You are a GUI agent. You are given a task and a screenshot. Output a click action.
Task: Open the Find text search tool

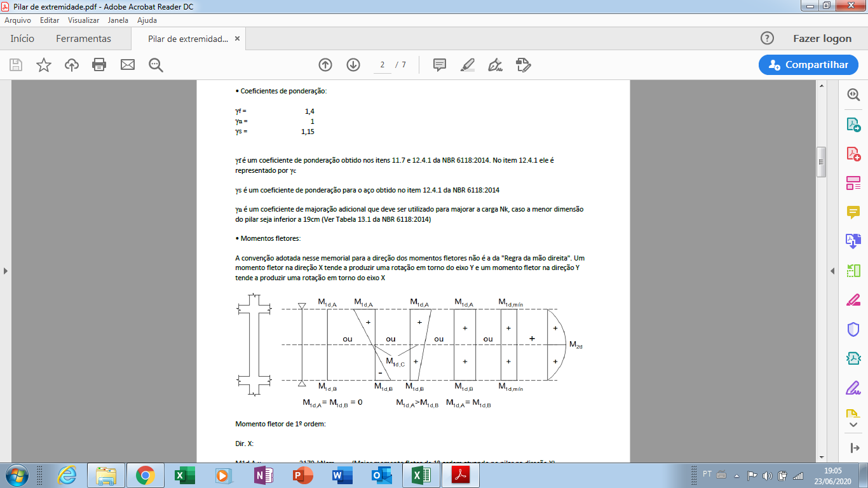tap(156, 65)
